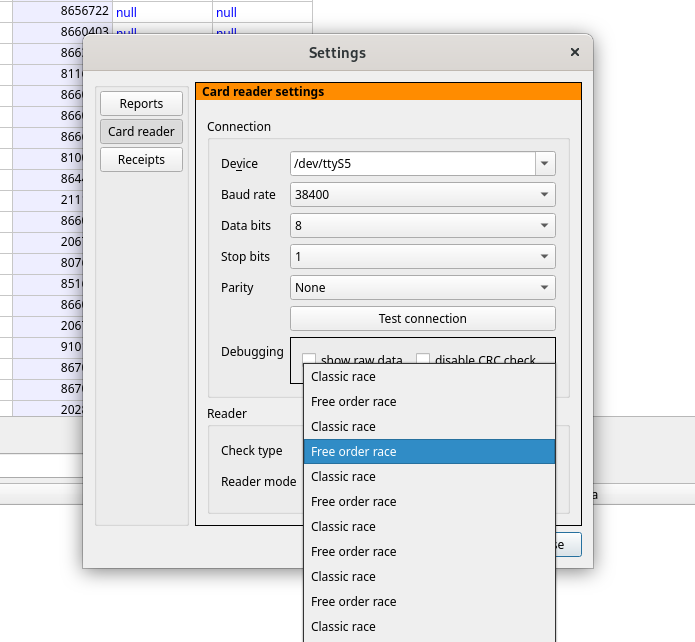The image size is (695, 642).
Task: Select the topmost Classic race list entry
Action: pos(429,376)
